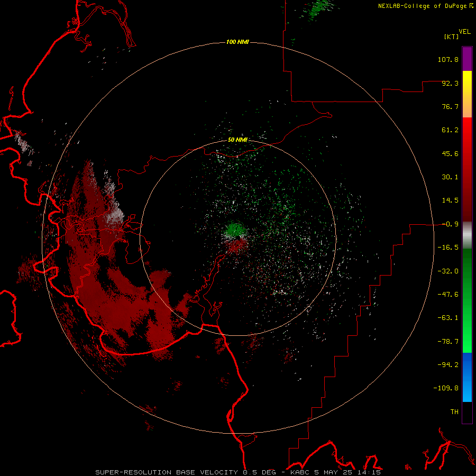
Task: Click the -78.7 velocity scale value
Action: coord(448,342)
